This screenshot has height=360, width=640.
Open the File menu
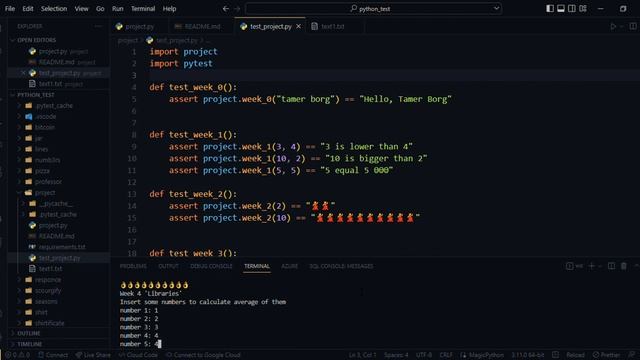pyautogui.click(x=10, y=9)
